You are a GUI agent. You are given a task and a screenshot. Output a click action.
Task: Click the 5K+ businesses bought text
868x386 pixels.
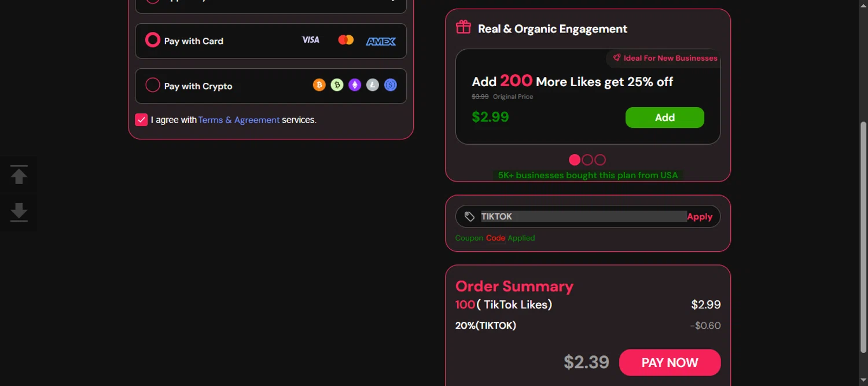[588, 175]
